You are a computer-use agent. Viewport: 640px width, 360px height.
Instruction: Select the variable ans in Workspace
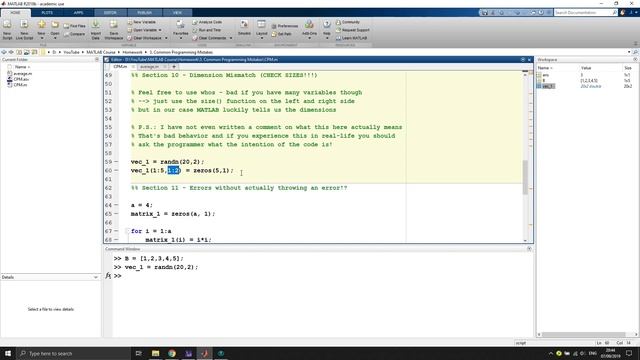pos(546,75)
